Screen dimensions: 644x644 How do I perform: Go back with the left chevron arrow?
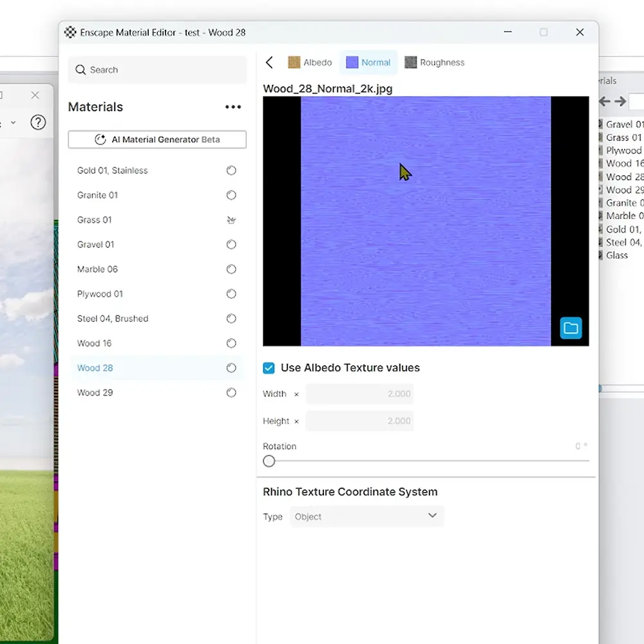point(269,62)
